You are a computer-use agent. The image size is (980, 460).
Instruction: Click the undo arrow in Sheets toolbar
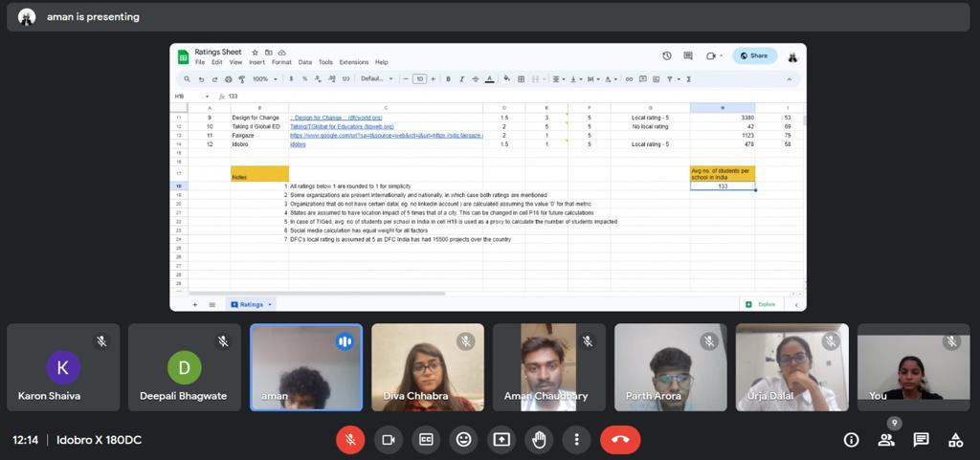click(201, 79)
